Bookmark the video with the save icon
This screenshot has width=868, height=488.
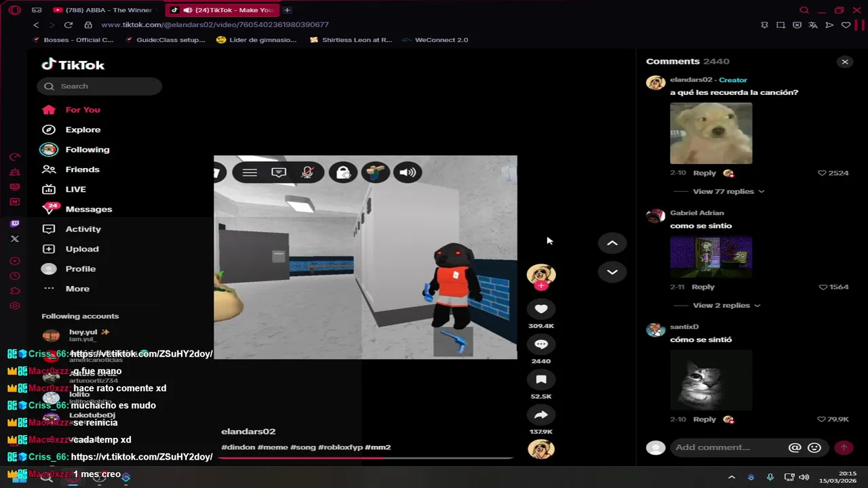click(541, 380)
